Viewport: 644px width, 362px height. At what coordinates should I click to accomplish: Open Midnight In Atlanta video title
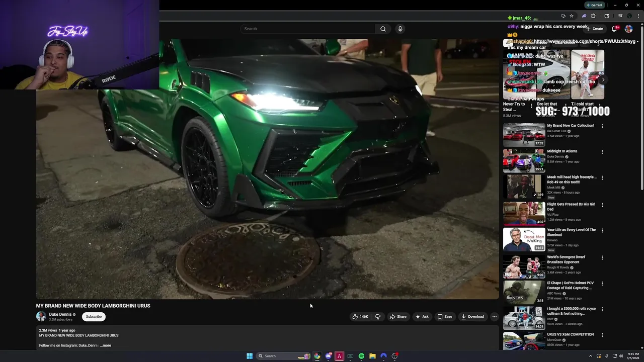click(562, 151)
